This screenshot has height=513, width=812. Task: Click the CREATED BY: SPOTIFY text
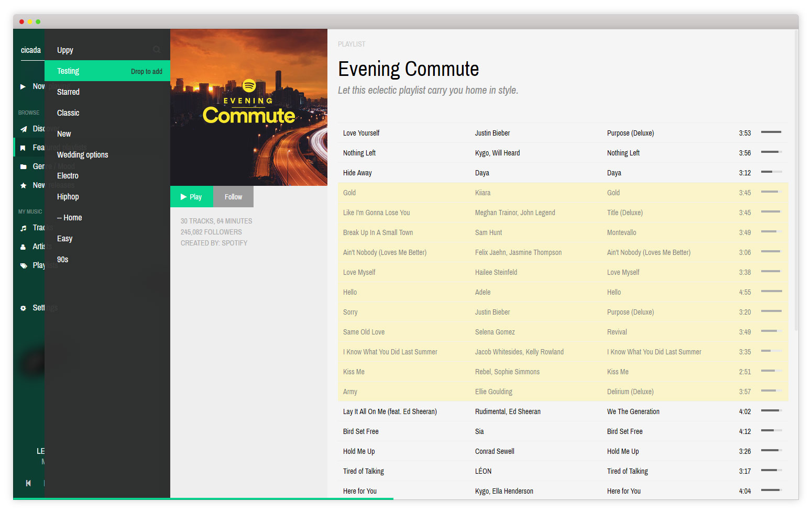[214, 243]
